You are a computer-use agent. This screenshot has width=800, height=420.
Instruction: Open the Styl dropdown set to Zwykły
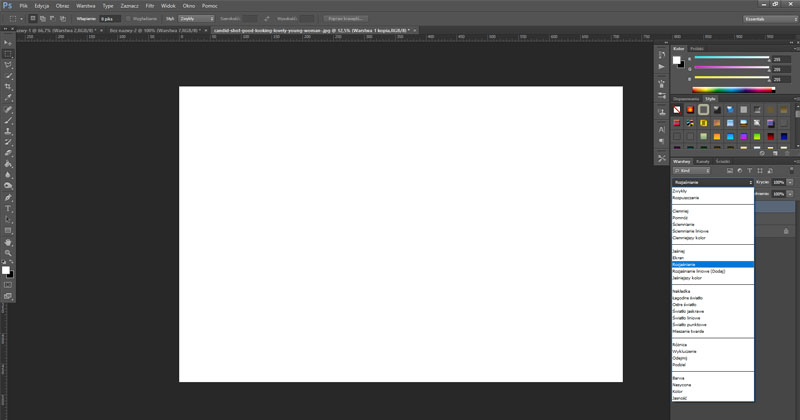tap(195, 19)
